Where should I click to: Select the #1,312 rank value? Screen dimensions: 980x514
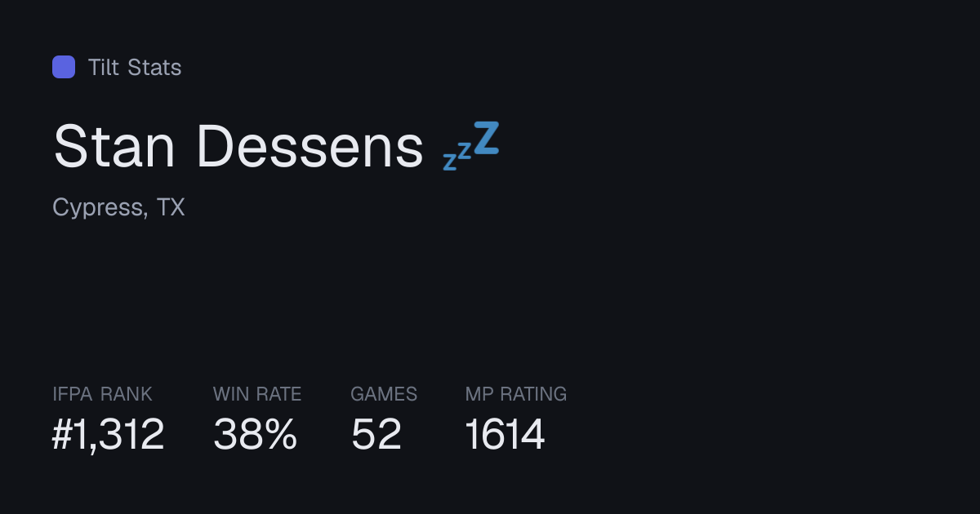point(109,434)
